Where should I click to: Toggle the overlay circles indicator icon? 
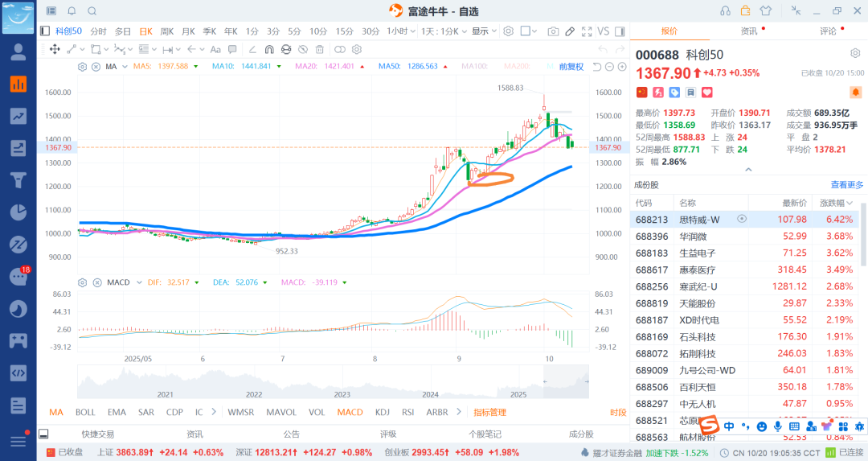coord(339,49)
